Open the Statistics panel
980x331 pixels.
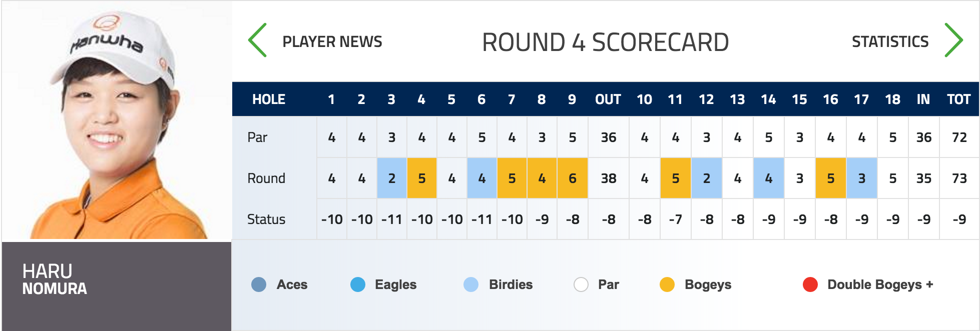890,41
